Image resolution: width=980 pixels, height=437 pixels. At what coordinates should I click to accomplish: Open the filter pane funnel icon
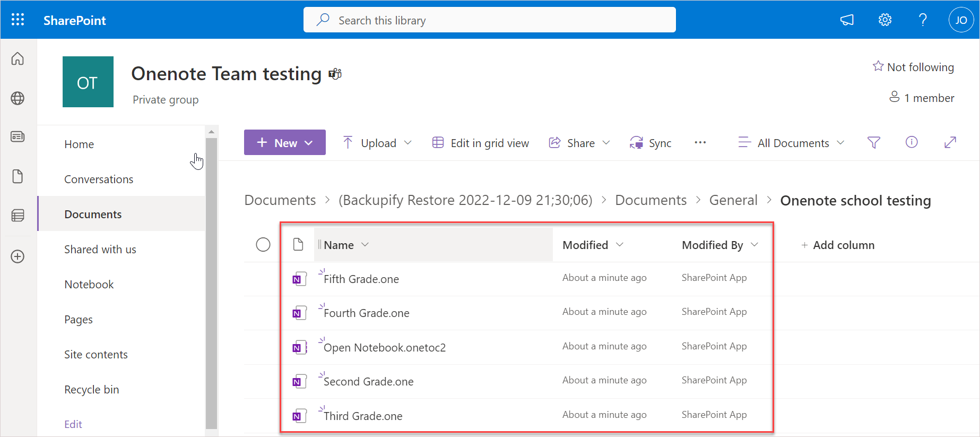[x=873, y=142]
